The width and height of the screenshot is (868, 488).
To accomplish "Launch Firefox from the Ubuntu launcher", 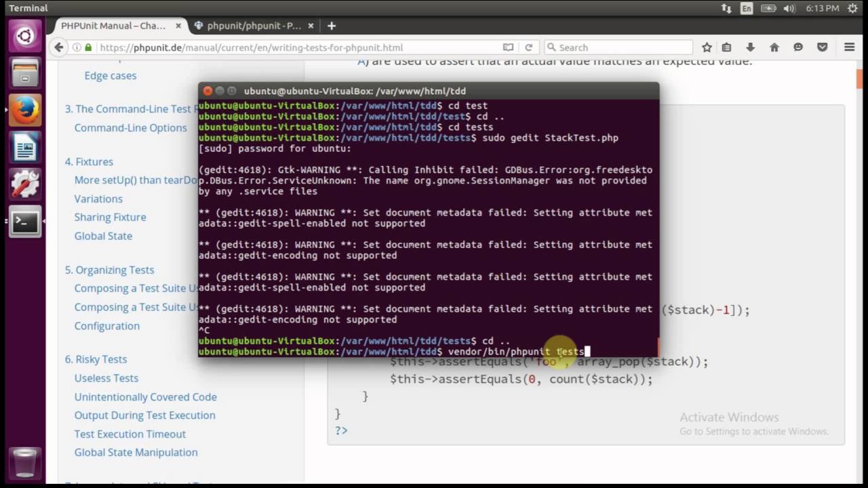I will [25, 110].
